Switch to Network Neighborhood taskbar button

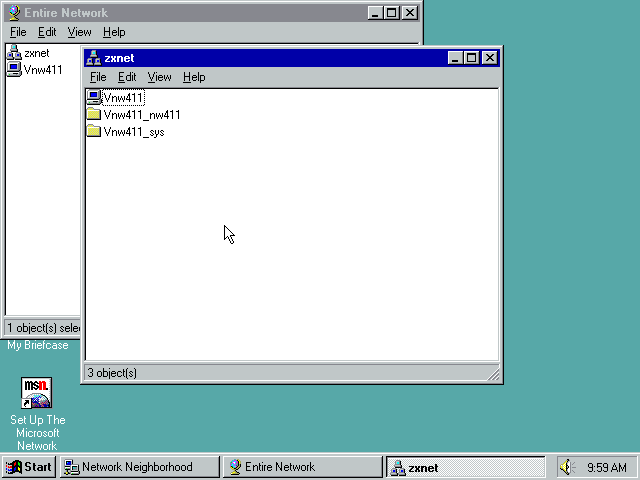coord(140,467)
